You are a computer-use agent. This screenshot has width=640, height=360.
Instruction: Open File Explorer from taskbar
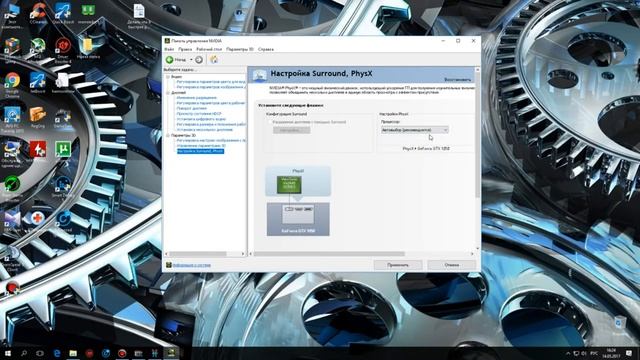tap(73, 353)
